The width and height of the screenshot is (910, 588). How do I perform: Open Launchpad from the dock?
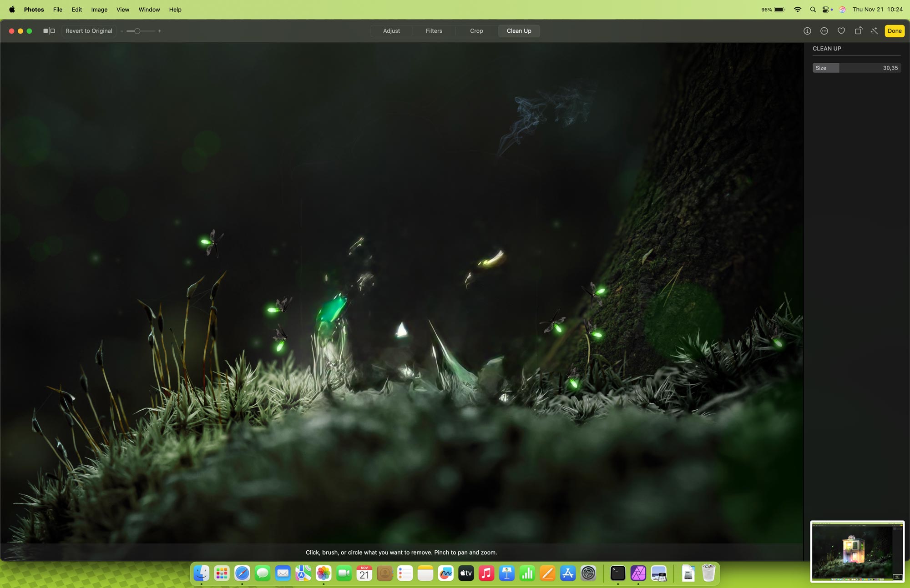(222, 573)
